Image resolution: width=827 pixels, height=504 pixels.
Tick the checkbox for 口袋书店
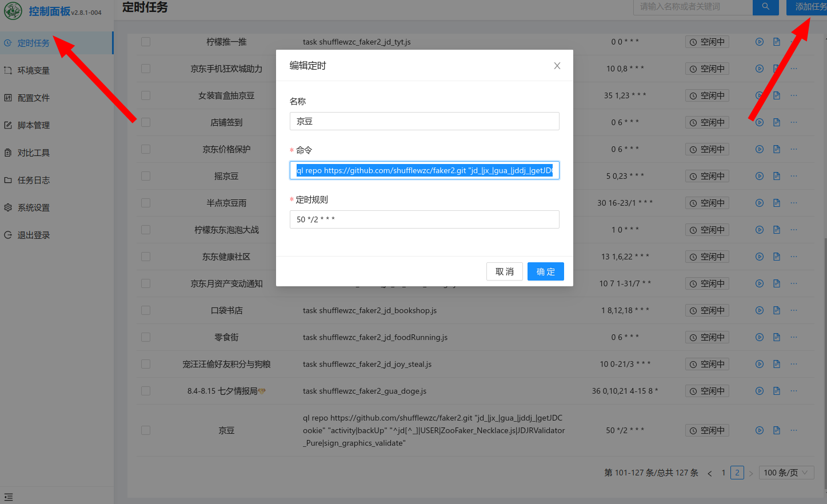point(146,310)
